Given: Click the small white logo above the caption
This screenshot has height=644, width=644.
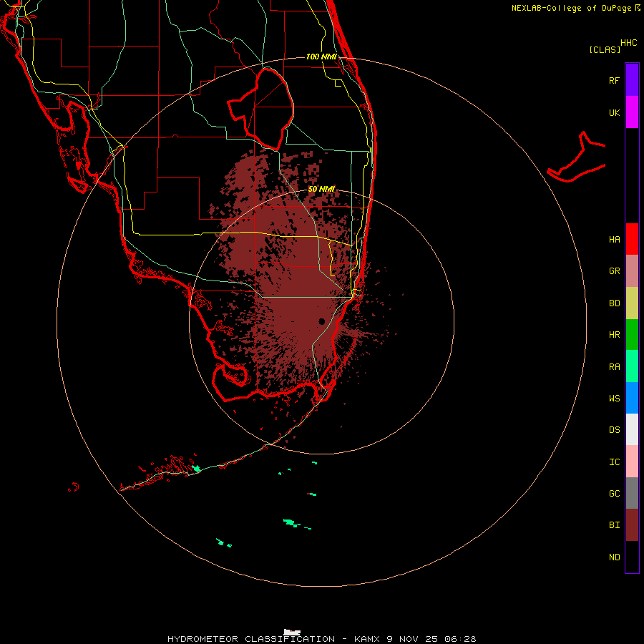Looking at the screenshot, I should point(292,632).
